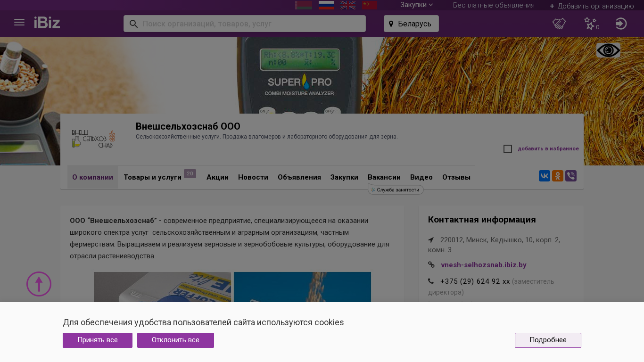Click the 'Внешсельхозснаб ООО' company title
The height and width of the screenshot is (362, 644).
(x=188, y=126)
